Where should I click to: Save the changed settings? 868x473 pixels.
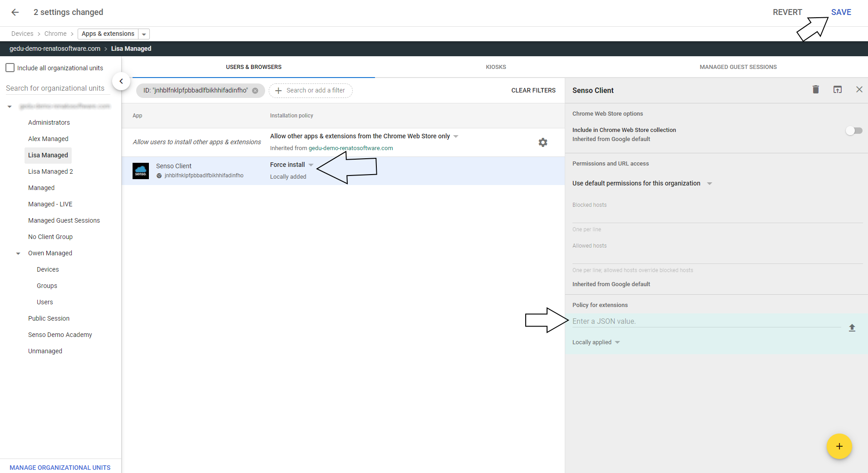click(x=841, y=12)
